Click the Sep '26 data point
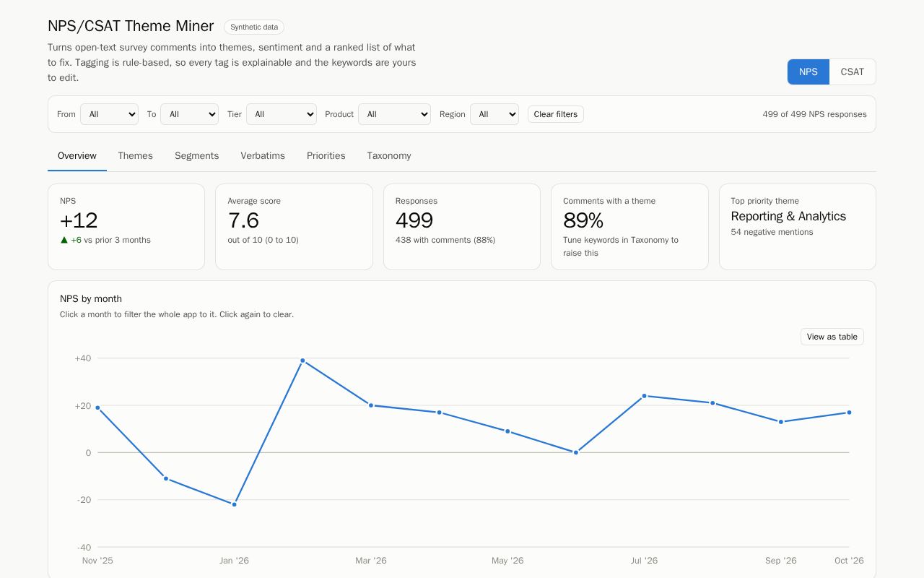The width and height of the screenshot is (924, 578). pyautogui.click(x=781, y=422)
